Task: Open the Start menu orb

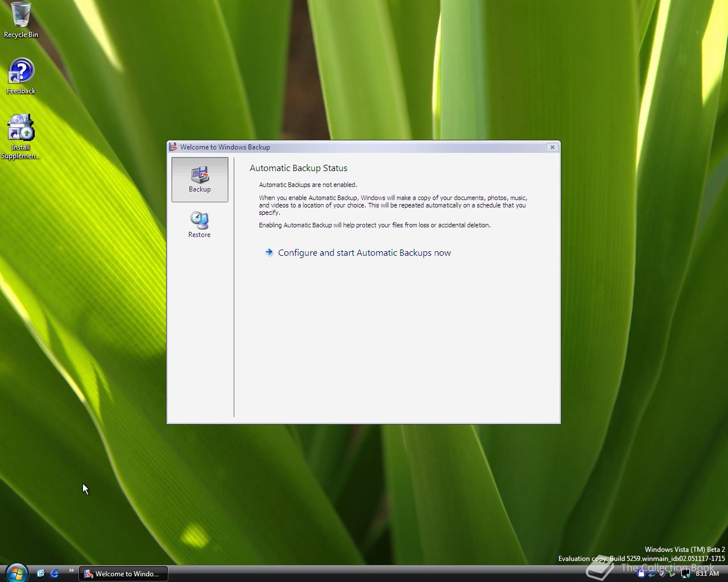Action: click(16, 572)
